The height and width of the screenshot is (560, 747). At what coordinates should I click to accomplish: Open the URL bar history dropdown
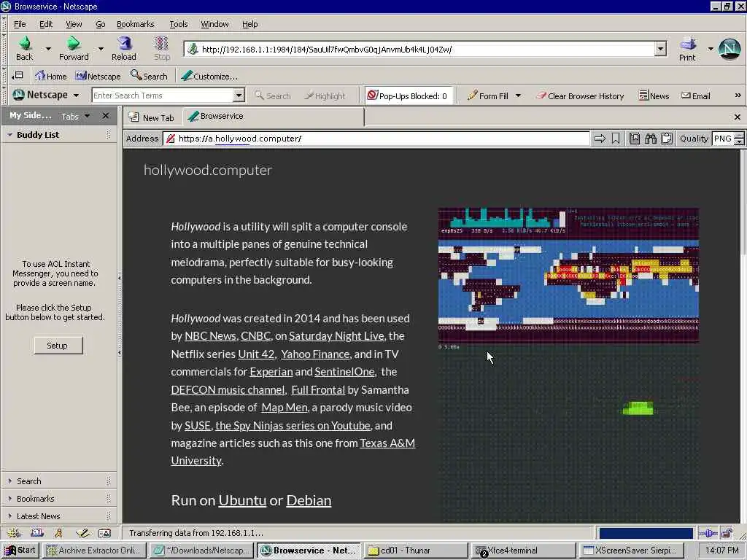tap(659, 49)
